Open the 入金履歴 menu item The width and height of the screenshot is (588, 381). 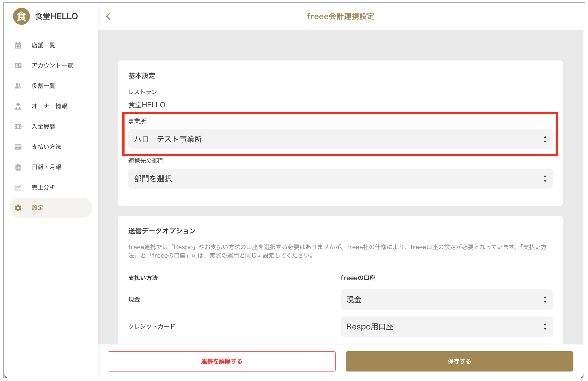(x=51, y=126)
